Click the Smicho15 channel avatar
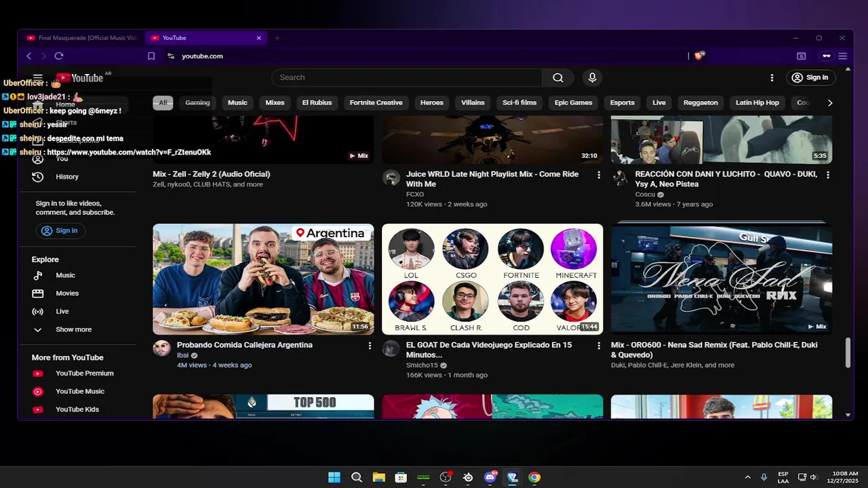The height and width of the screenshot is (488, 868). (x=391, y=348)
